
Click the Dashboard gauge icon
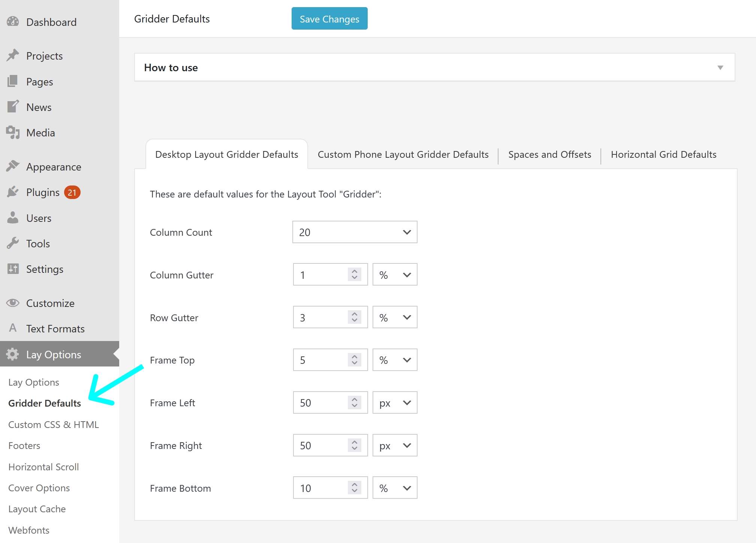tap(13, 22)
